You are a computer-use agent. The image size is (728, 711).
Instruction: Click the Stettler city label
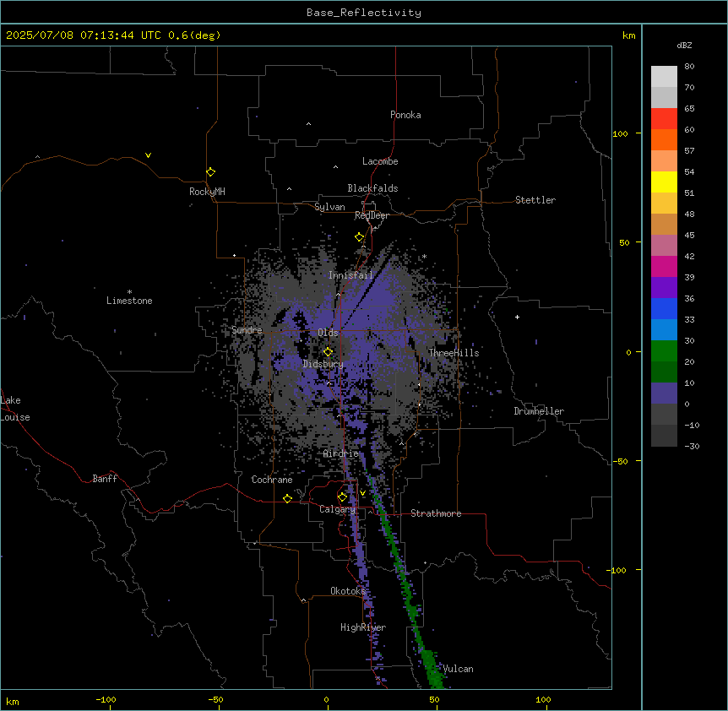click(x=535, y=200)
